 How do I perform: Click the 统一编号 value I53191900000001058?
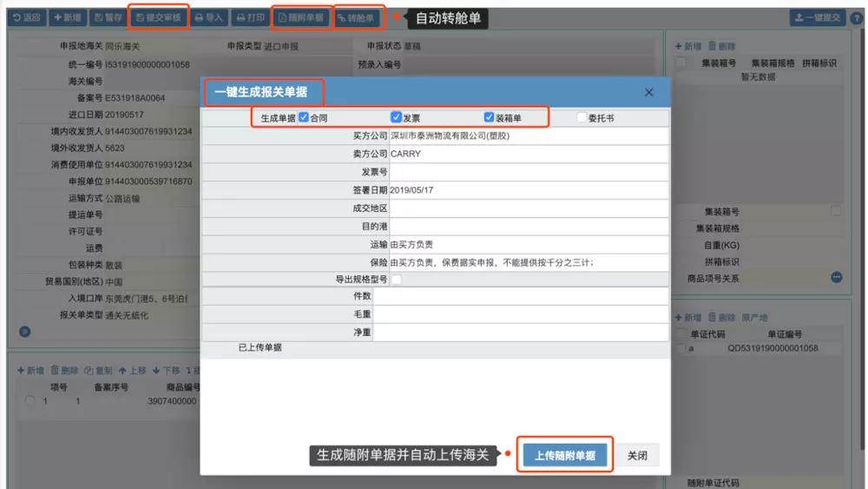click(148, 65)
